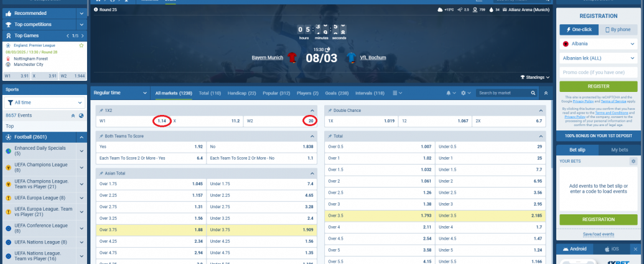Image resolution: width=644 pixels, height=264 pixels.
Task: Click VfL Bochum blue jersey icon
Action: click(x=351, y=57)
